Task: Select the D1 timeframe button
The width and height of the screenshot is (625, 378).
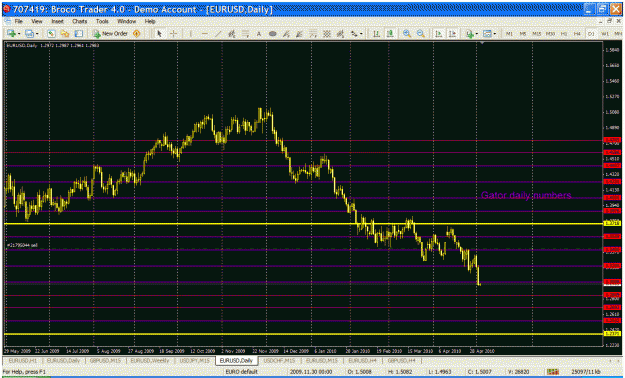Action: (x=591, y=34)
